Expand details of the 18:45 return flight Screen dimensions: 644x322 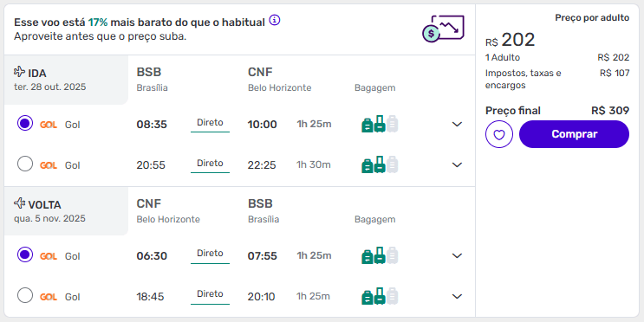[x=457, y=297]
